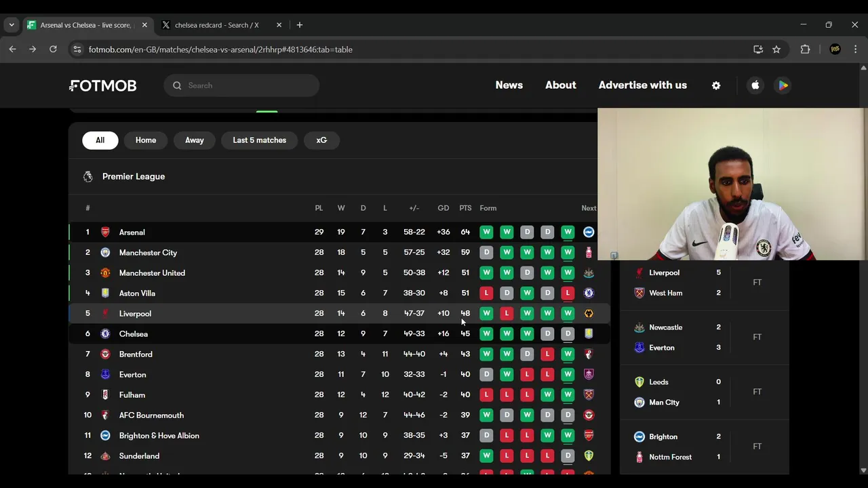Click the FotMob logo

(x=103, y=85)
